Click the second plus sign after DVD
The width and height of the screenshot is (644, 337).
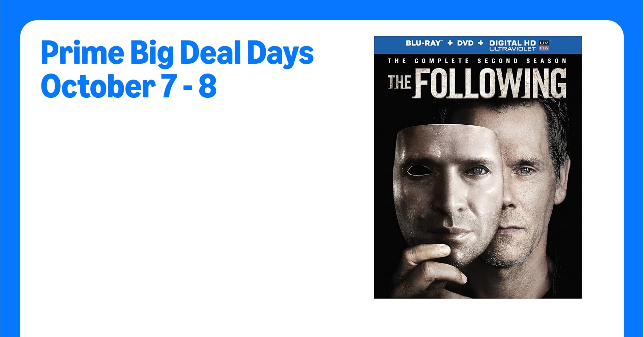(481, 43)
